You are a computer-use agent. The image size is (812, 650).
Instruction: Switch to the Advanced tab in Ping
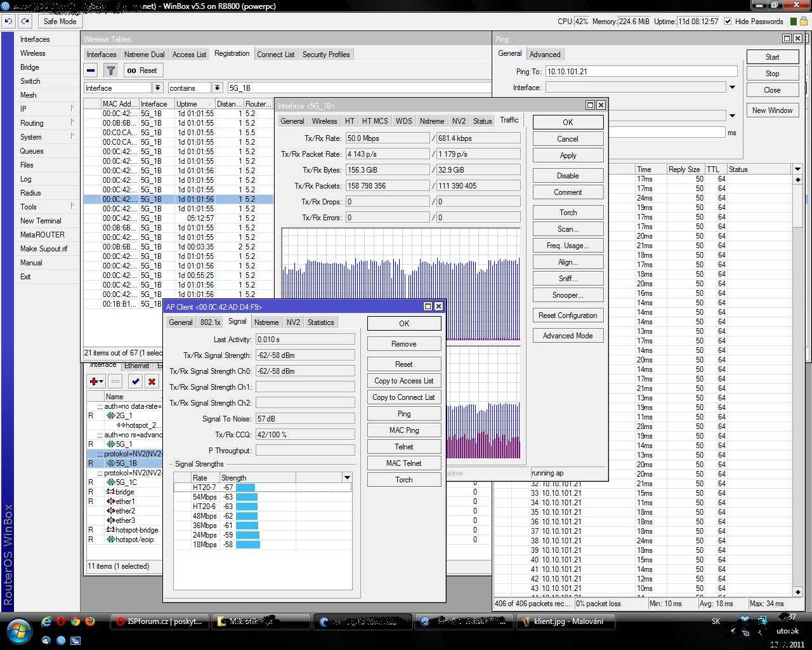(x=545, y=55)
